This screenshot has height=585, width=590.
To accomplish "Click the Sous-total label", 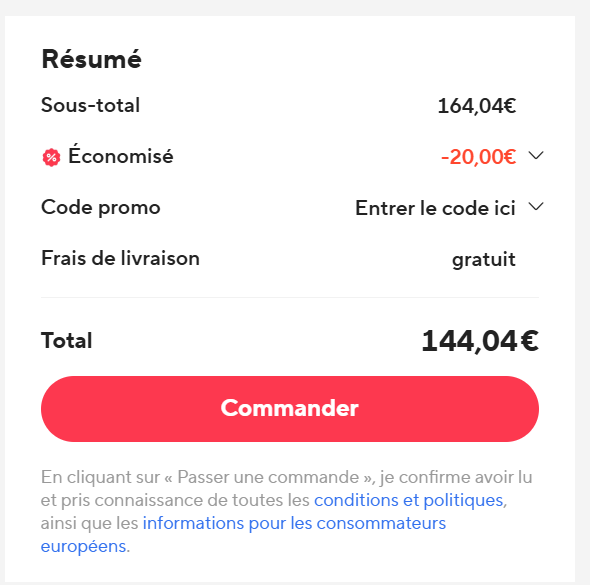I will point(90,105).
